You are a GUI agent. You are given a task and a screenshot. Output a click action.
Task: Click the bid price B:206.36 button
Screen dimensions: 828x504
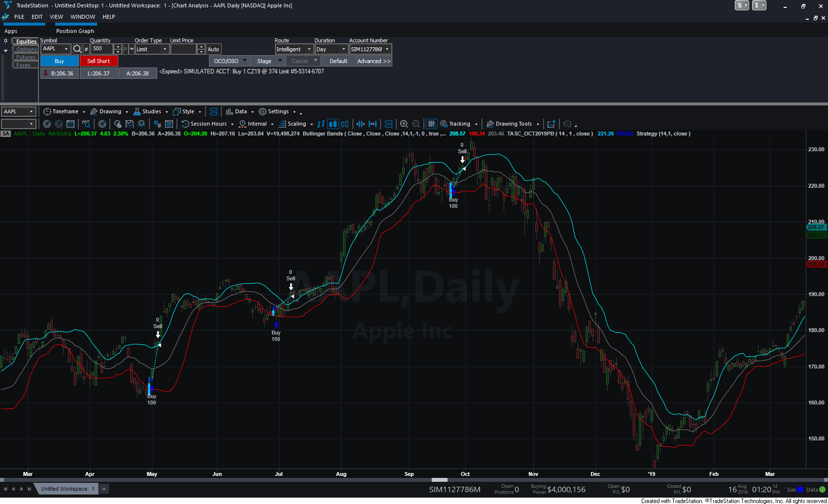pos(60,73)
